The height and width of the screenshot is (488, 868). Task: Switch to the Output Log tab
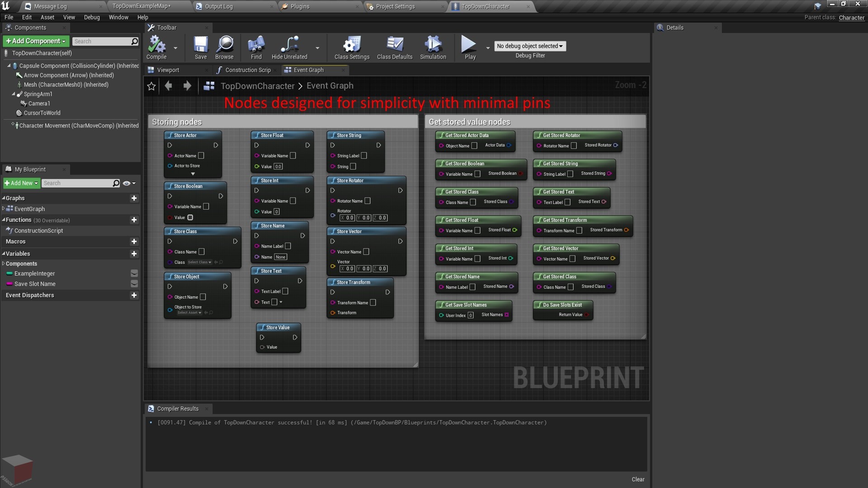tap(219, 6)
